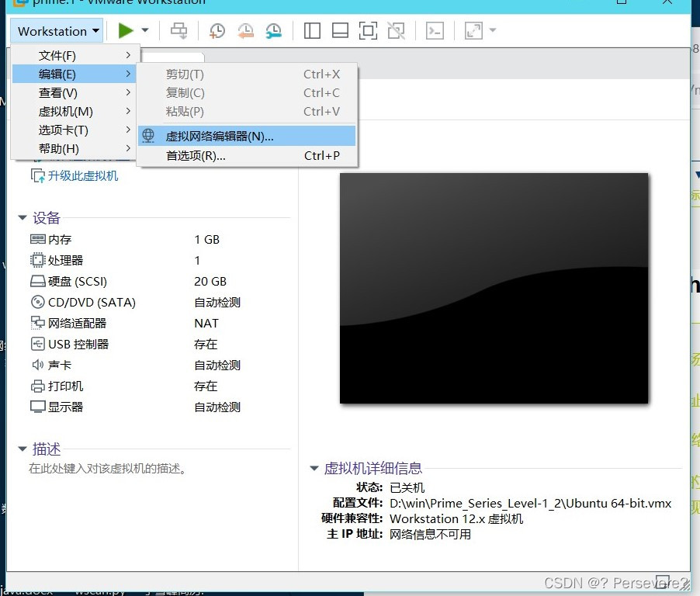Power on the VM with the green play button
The height and width of the screenshot is (596, 700).
(x=126, y=31)
